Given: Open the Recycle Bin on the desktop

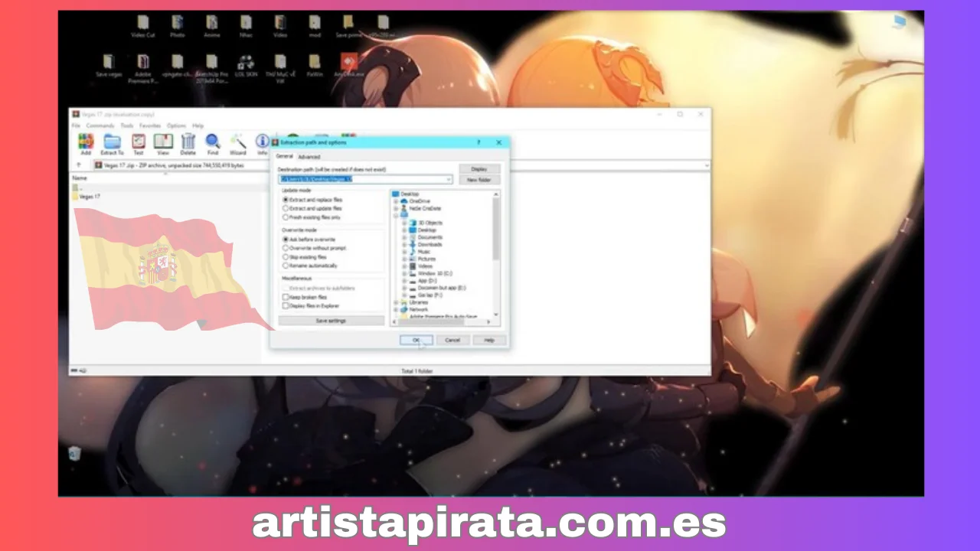Looking at the screenshot, I should coord(74,453).
